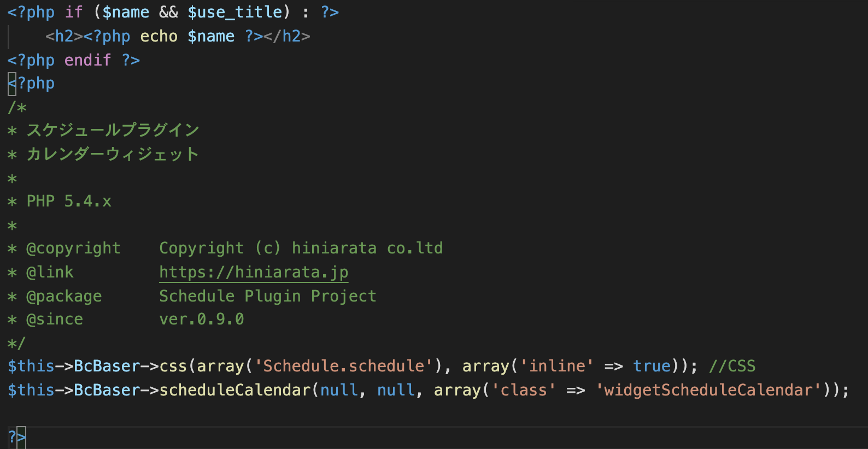Click the scheduleCalendar method name
Screen dimensions: 868x449
[235, 390]
